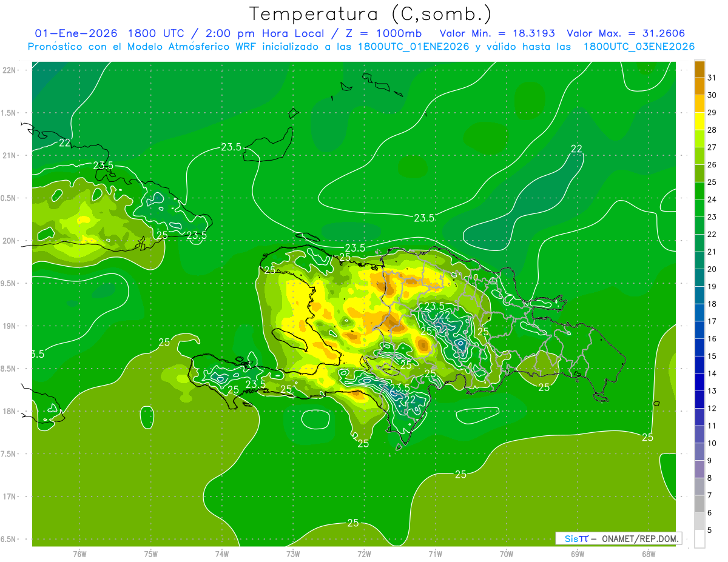
Task: Click color scale label "31"
Action: point(712,78)
